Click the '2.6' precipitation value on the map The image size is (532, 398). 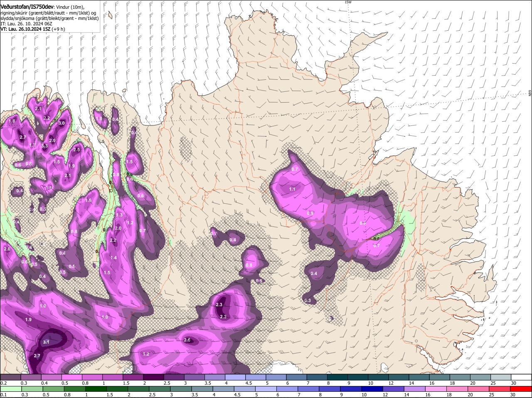[187, 340]
